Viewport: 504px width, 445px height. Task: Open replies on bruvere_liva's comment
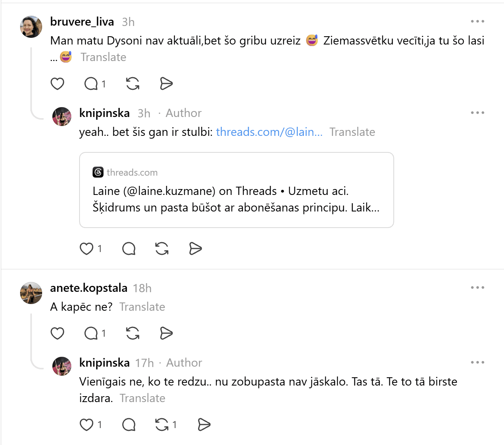pyautogui.click(x=95, y=84)
